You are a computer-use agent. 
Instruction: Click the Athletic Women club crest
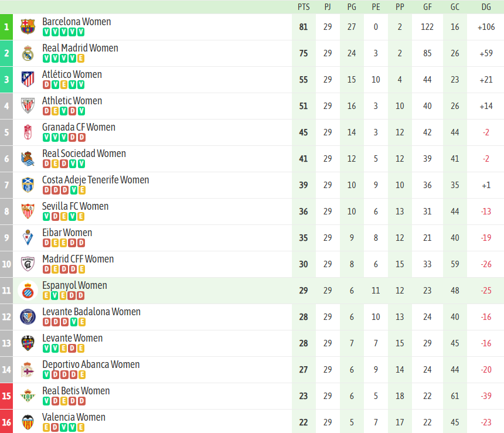28,106
